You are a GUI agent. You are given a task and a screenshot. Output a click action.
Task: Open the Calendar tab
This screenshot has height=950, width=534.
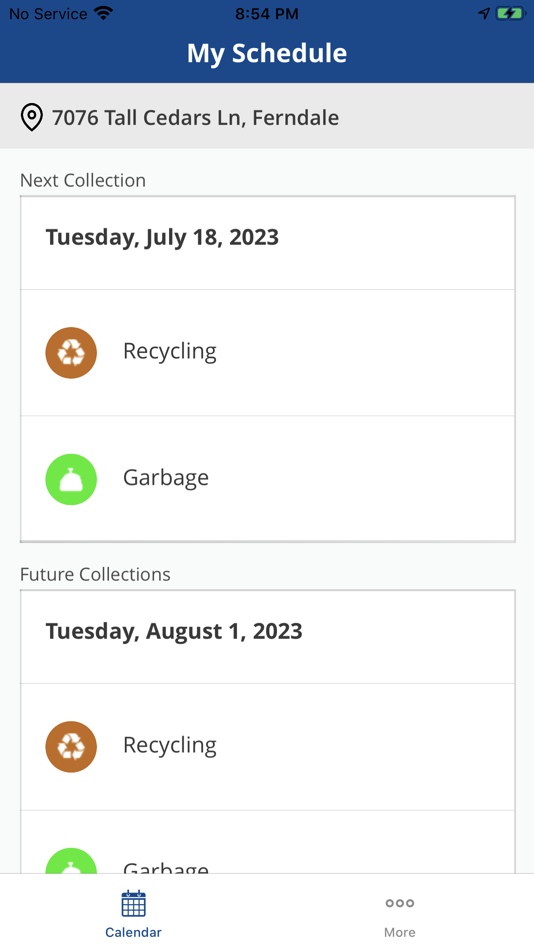[x=133, y=912]
